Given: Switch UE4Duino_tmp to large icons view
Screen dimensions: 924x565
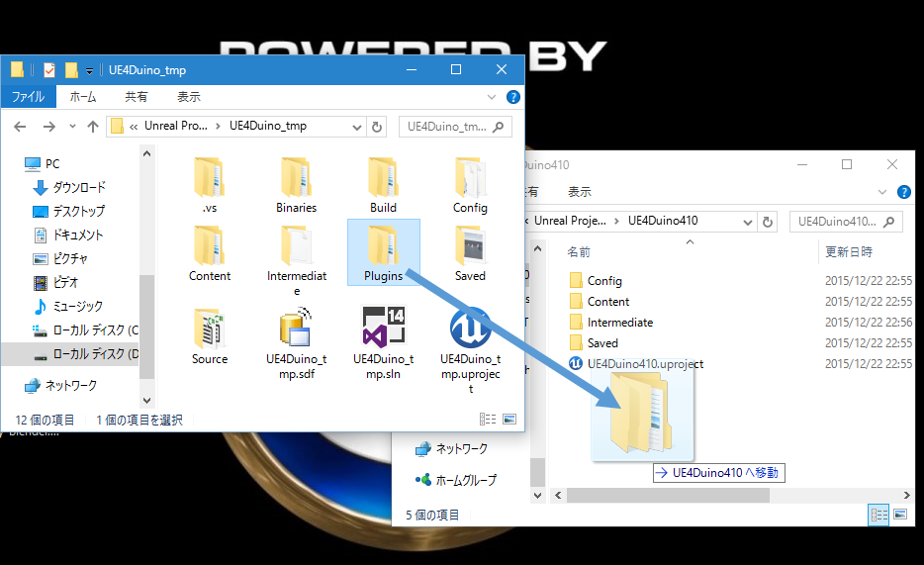Looking at the screenshot, I should [509, 419].
